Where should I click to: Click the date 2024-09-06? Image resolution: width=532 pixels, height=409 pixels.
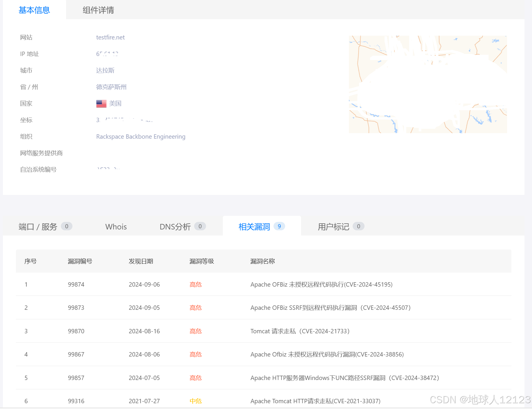[144, 285]
